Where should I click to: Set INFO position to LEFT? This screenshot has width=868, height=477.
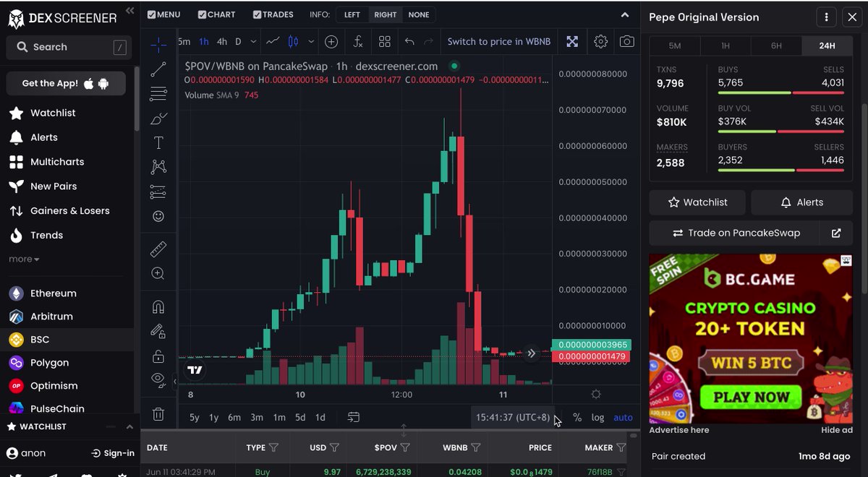click(352, 14)
